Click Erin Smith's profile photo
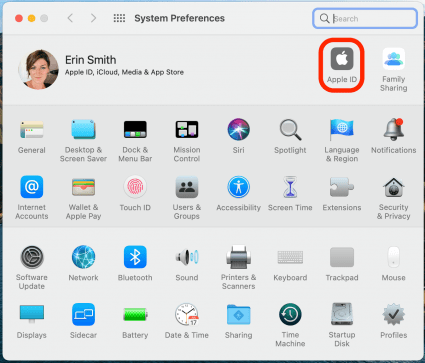The image size is (425, 363). pos(38,69)
